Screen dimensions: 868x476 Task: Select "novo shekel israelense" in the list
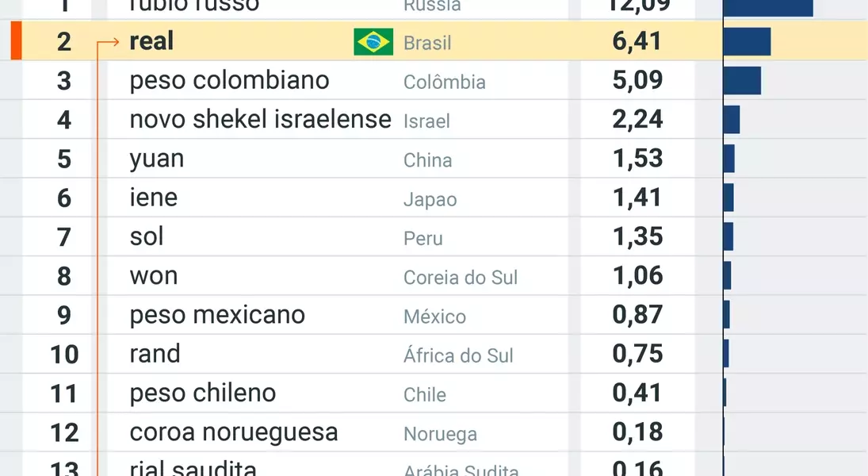coord(260,120)
